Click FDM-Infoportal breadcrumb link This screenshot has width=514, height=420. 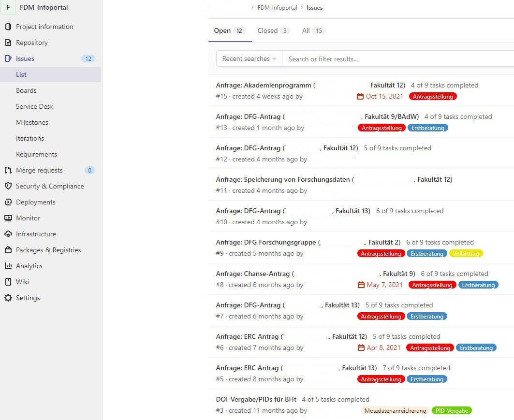click(x=278, y=8)
